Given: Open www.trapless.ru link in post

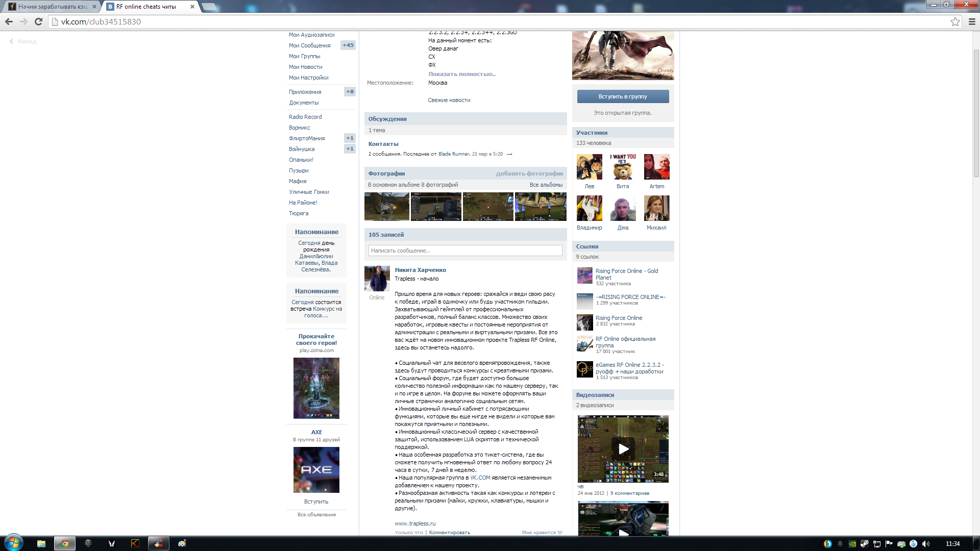Looking at the screenshot, I should tap(415, 523).
